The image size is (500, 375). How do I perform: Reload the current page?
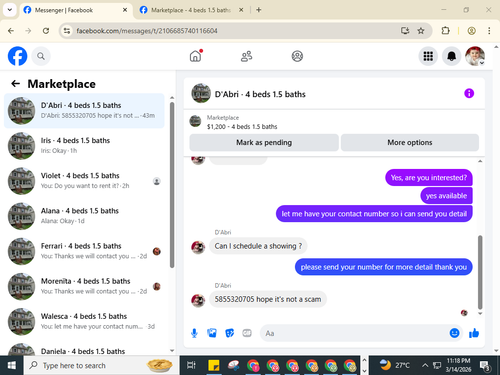click(46, 31)
